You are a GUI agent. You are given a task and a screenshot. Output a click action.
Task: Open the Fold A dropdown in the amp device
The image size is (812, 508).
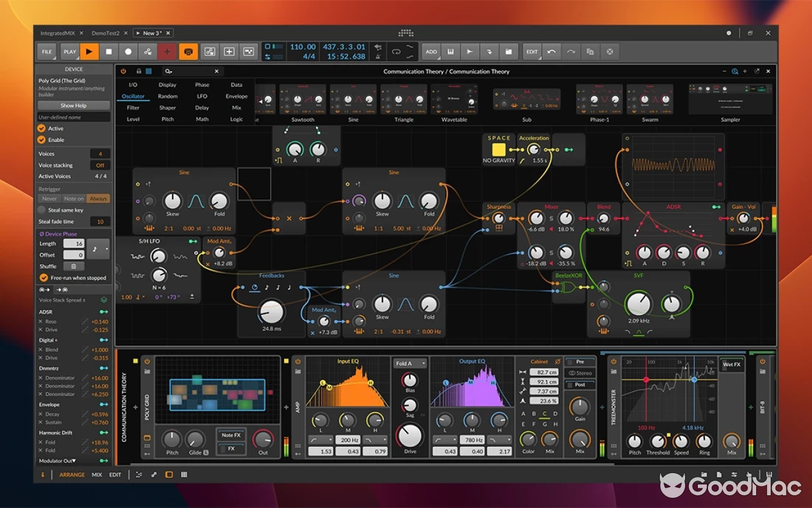coord(409,364)
